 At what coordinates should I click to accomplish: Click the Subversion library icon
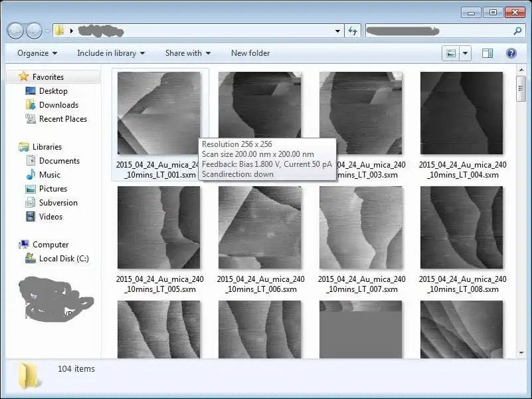click(x=31, y=202)
